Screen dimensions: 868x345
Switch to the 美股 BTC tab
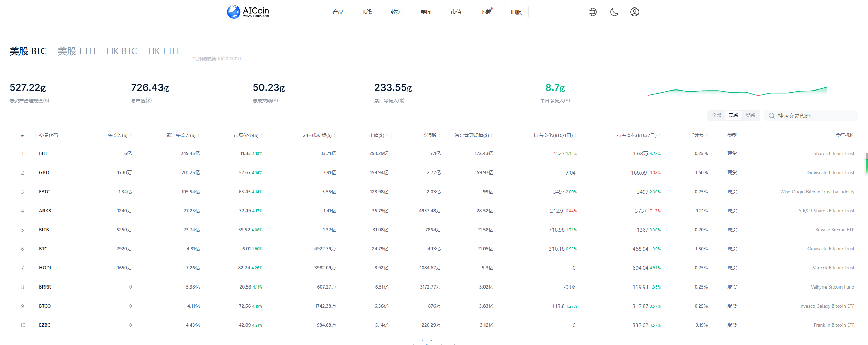pyautogui.click(x=28, y=51)
